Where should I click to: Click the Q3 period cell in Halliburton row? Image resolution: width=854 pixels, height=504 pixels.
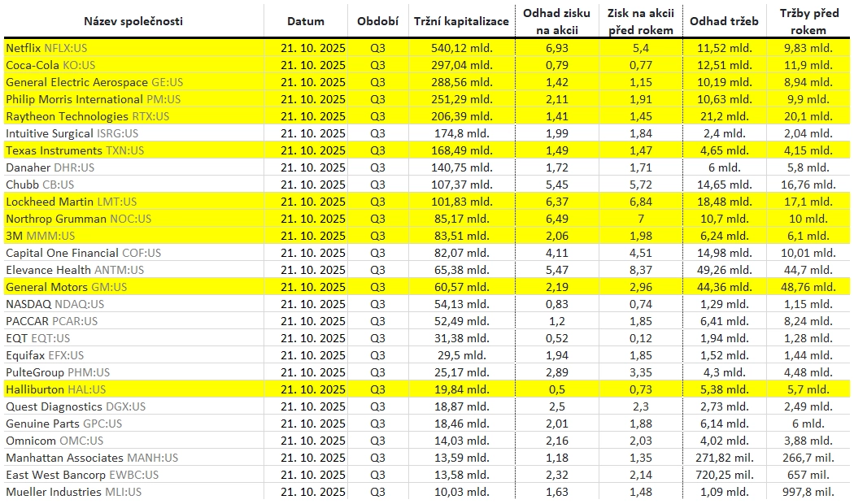tap(377, 389)
